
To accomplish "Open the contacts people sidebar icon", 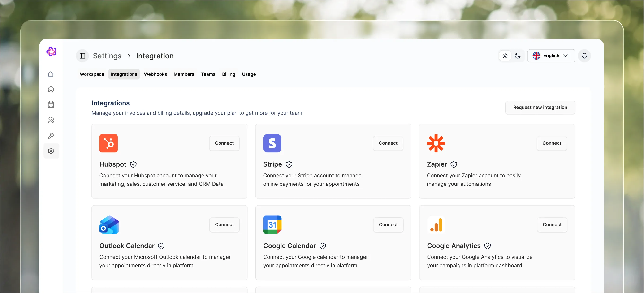I will point(51,120).
